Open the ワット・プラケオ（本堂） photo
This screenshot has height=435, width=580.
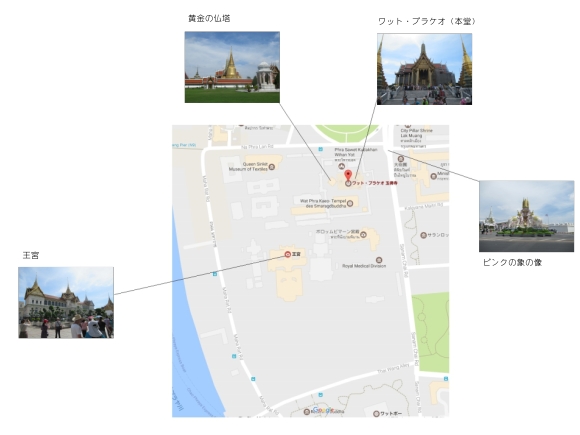point(424,69)
